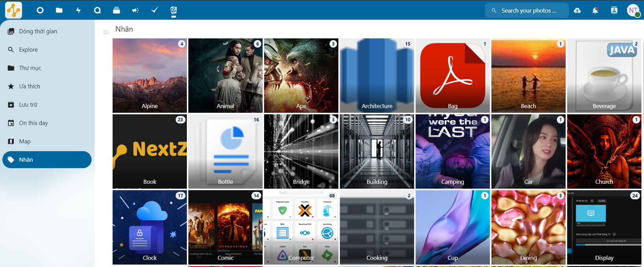Open Lưu trữ archive
The image size is (644, 267).
point(47,105)
